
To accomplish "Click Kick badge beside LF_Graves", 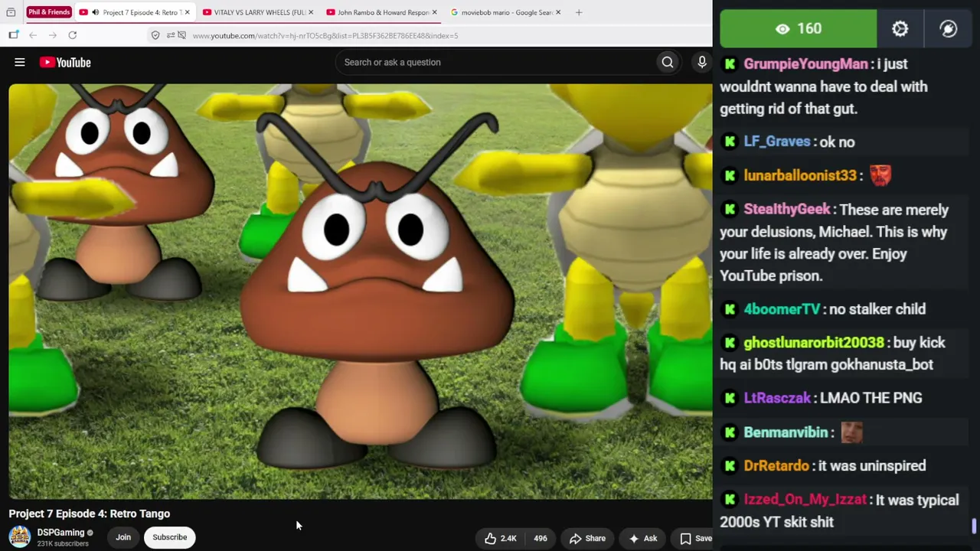I will click(x=730, y=142).
